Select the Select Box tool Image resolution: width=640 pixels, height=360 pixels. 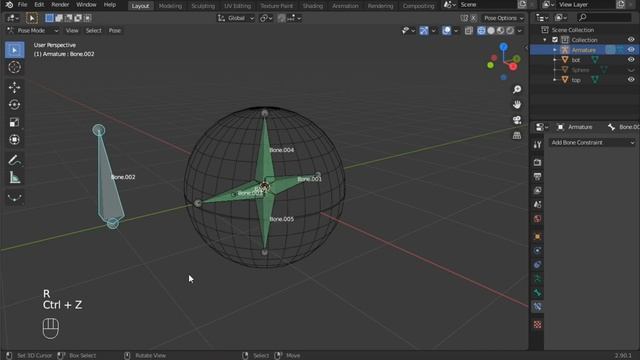(x=15, y=50)
